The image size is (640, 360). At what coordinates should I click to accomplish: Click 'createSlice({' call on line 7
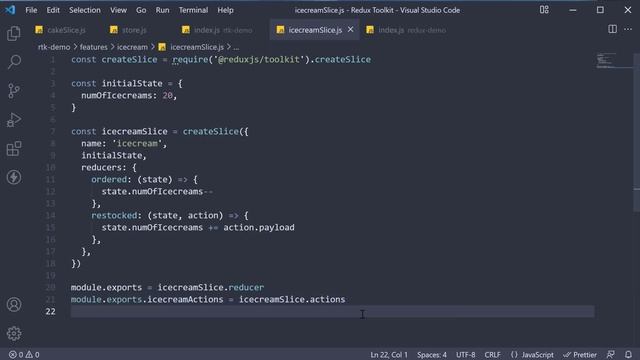tap(215, 131)
